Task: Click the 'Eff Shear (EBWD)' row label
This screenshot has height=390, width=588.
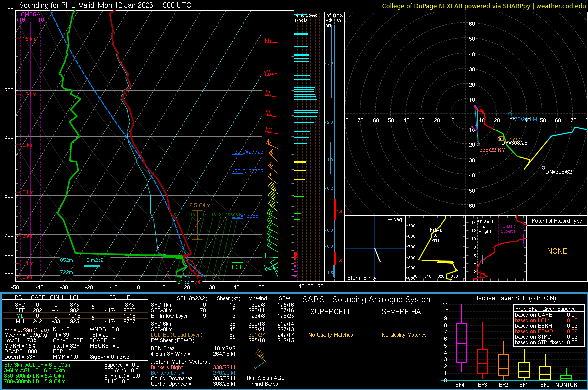Action: pyautogui.click(x=173, y=341)
